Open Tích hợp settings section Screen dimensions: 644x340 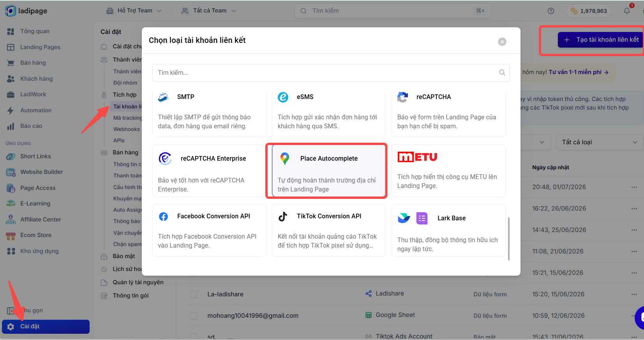click(124, 95)
